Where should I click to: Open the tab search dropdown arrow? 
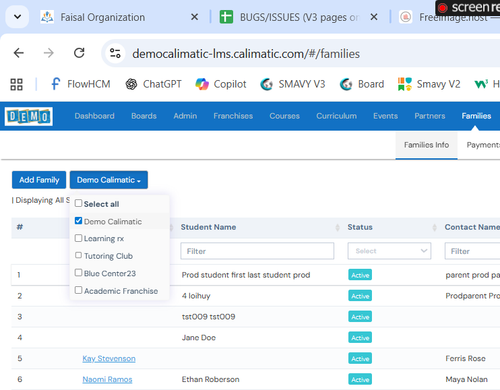pyautogui.click(x=18, y=17)
